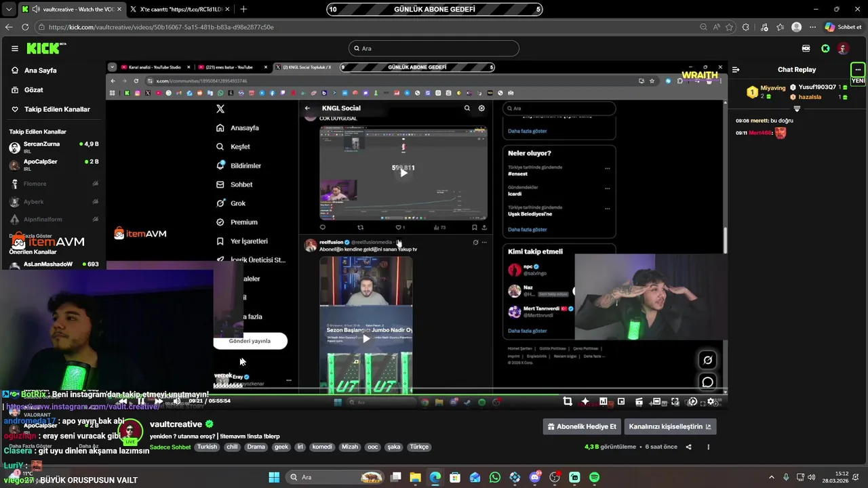Image resolution: width=868 pixels, height=488 pixels.
Task: Open Edge Settings and more menu
Action: (812, 27)
